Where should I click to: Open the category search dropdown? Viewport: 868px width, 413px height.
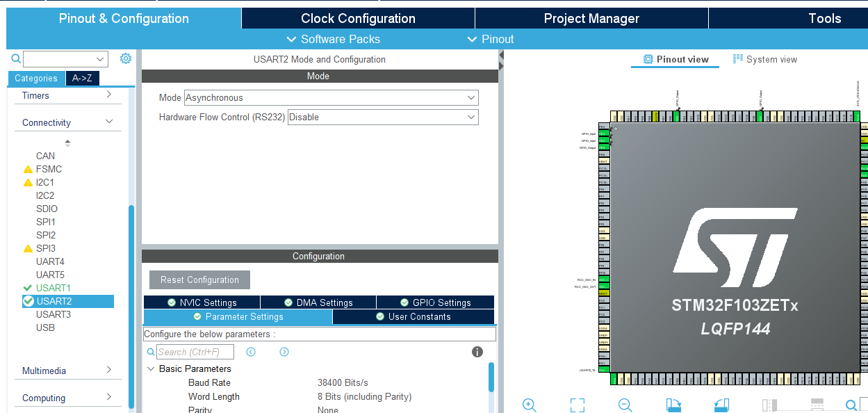(101, 59)
